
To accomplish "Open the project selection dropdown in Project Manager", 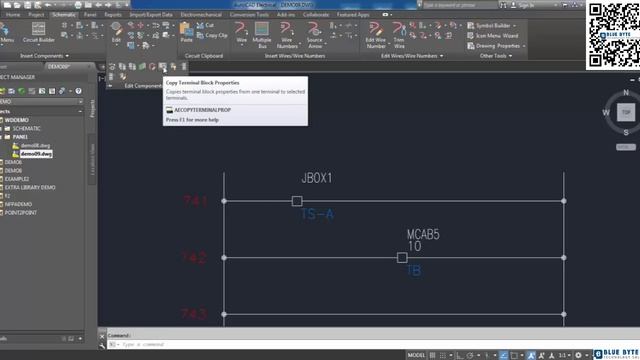I will tap(80, 101).
